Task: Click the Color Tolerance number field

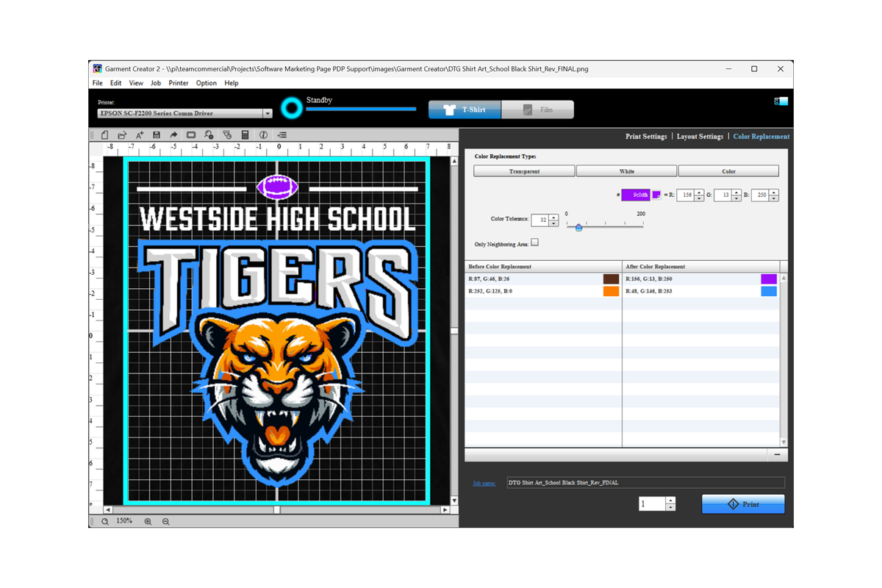Action: tap(540, 220)
